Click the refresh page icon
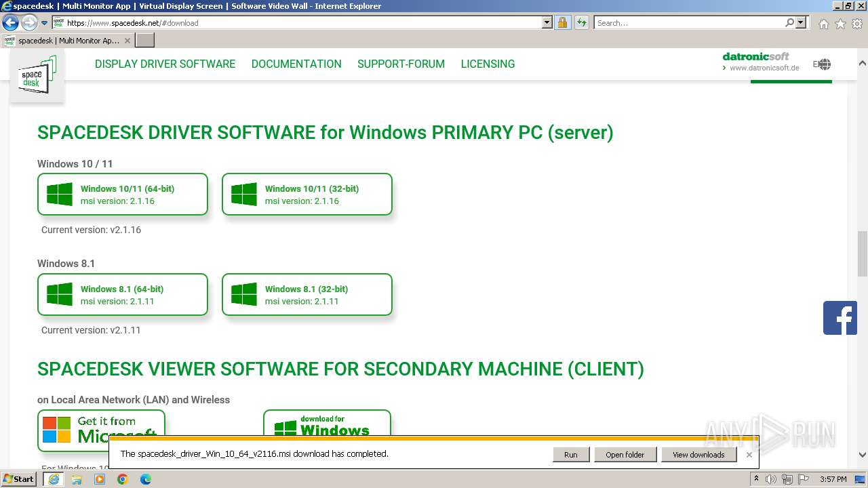This screenshot has width=868, height=488. (x=581, y=23)
